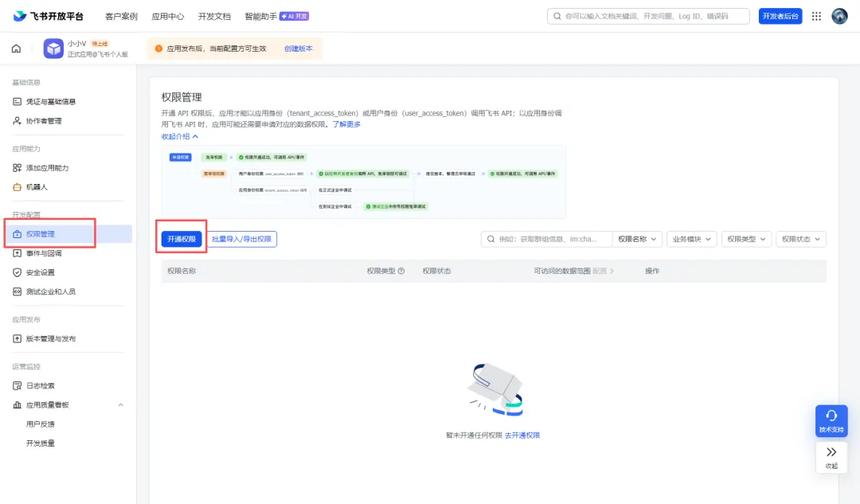Screen dimensions: 860x504
Task: Open 应用中心 in top navigation
Action: [168, 17]
